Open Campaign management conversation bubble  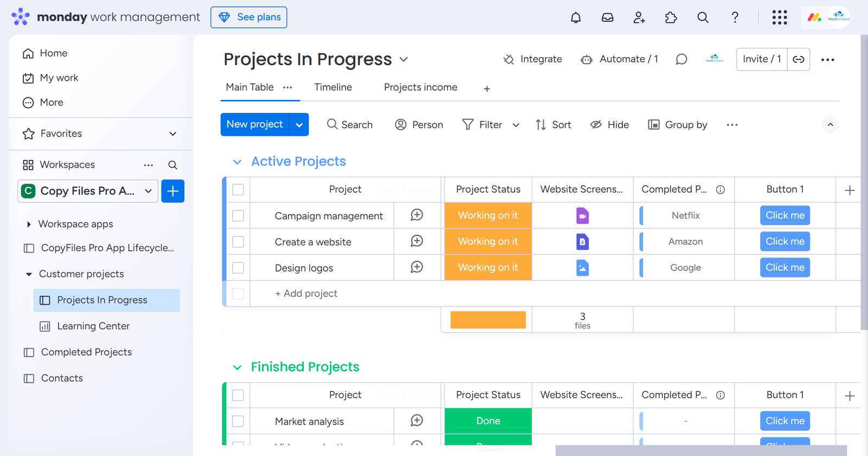tap(417, 215)
